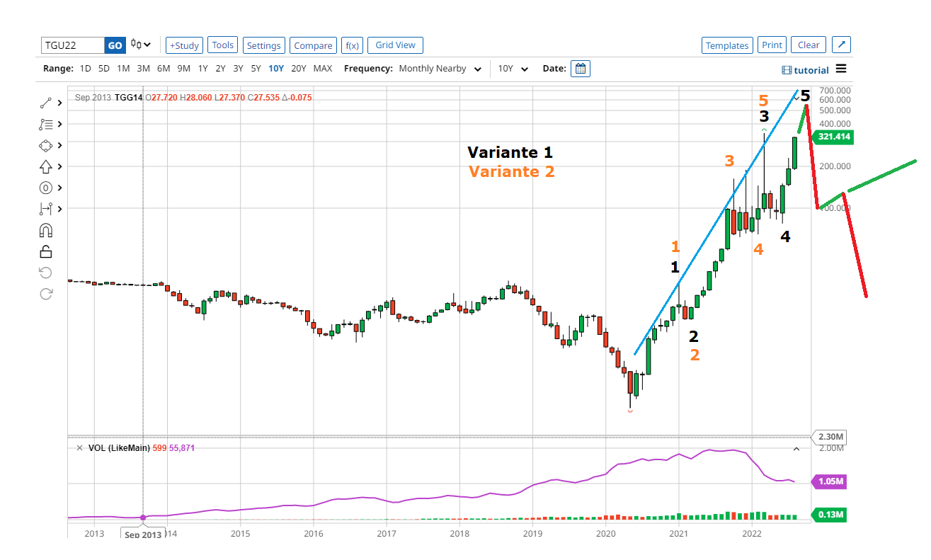Set range to MAX
Image resolution: width=931 pixels, height=560 pixels.
[x=323, y=69]
